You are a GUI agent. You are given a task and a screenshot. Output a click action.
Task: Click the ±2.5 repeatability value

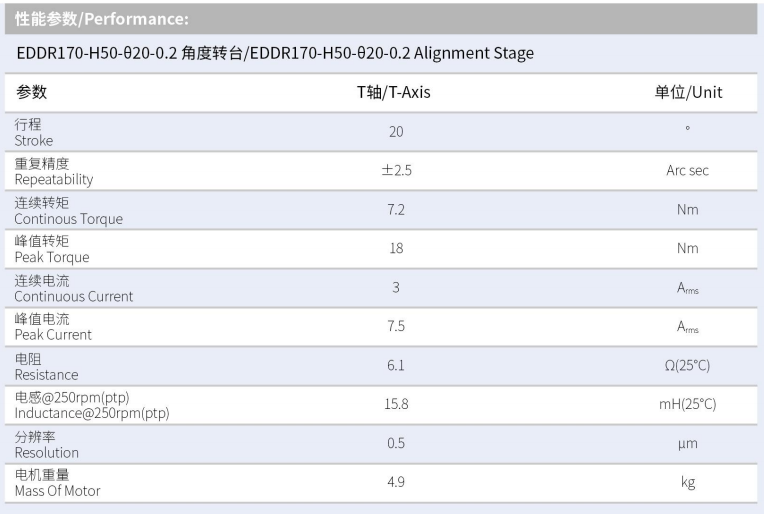(x=396, y=171)
